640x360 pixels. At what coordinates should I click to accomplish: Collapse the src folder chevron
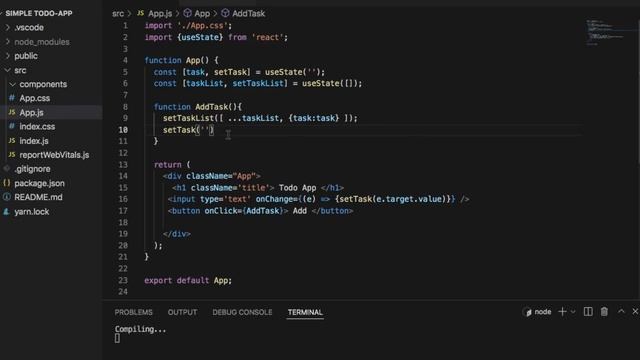pos(7,70)
